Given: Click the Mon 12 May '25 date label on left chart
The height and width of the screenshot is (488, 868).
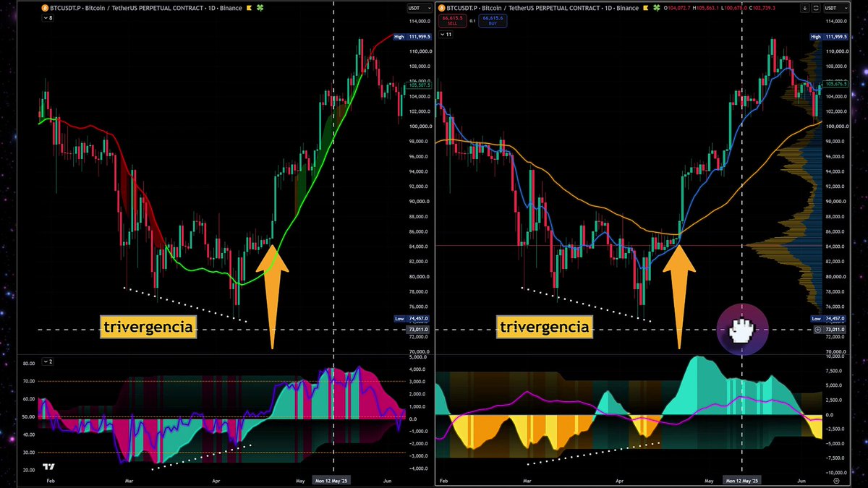Looking at the screenshot, I should click(x=332, y=480).
